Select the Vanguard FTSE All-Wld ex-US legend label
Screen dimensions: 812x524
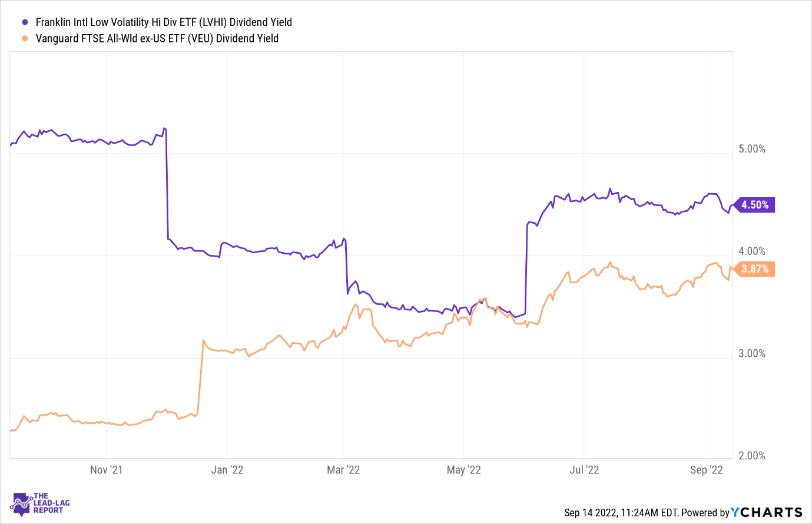tap(157, 39)
